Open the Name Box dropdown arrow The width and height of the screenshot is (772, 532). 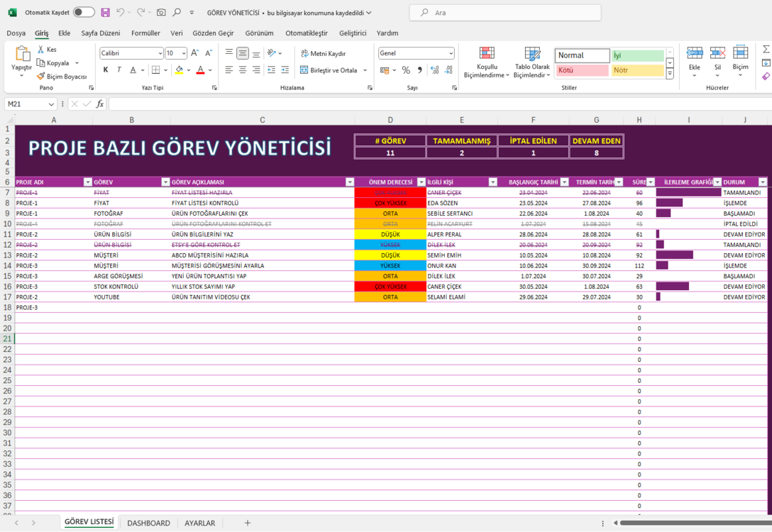tap(51, 104)
